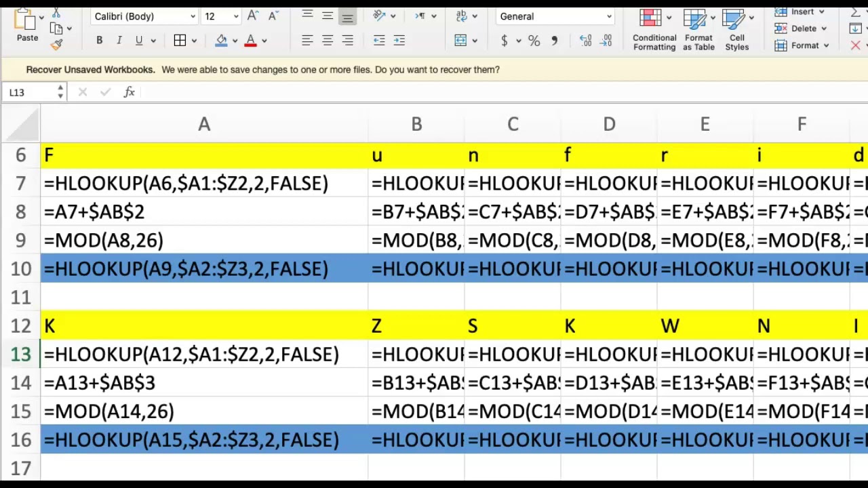Apply fill color paint bucket
This screenshot has width=868, height=488.
point(221,41)
